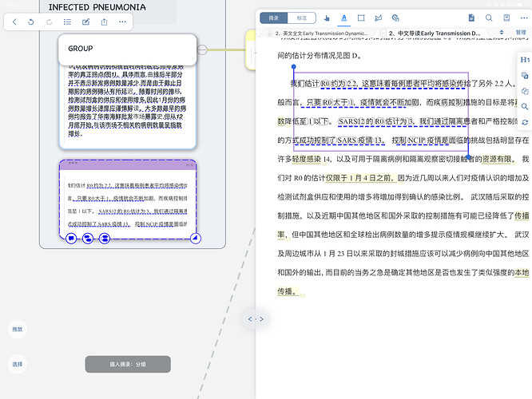Add comment to the selected purple note card

pyautogui.click(x=71, y=239)
